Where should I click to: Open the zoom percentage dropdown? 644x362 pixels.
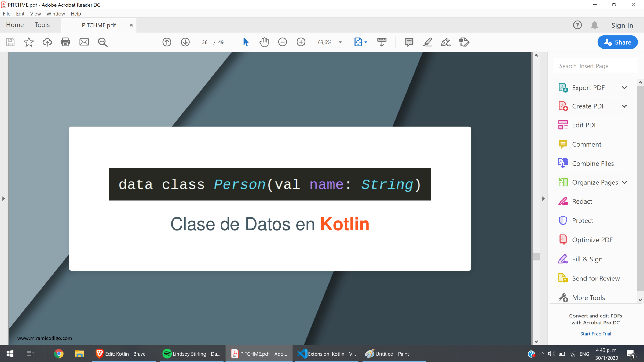coord(340,42)
